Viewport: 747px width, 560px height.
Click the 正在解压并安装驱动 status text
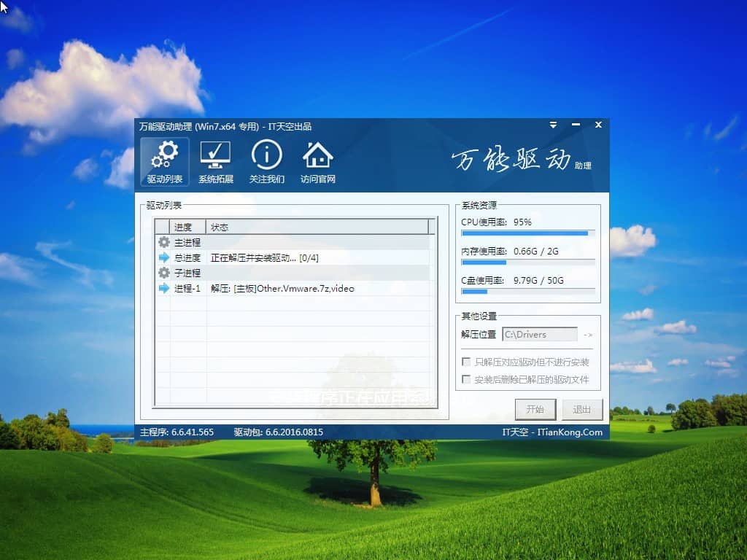[264, 258]
